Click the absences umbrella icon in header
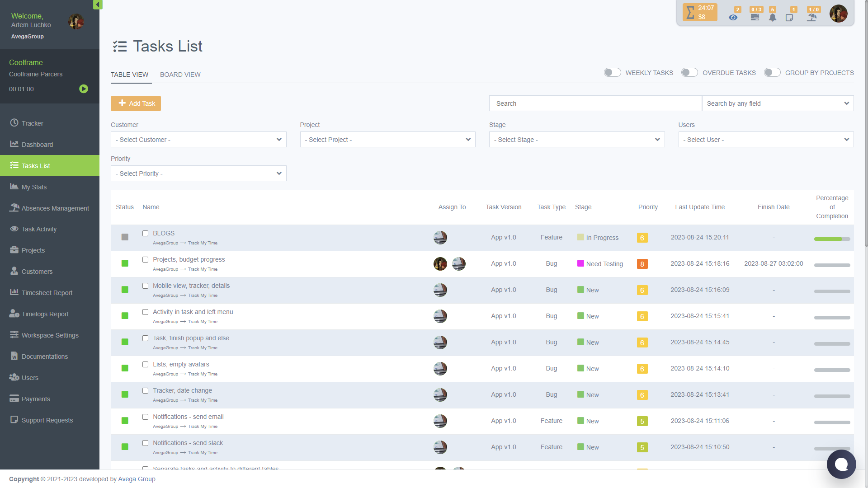 812,18
